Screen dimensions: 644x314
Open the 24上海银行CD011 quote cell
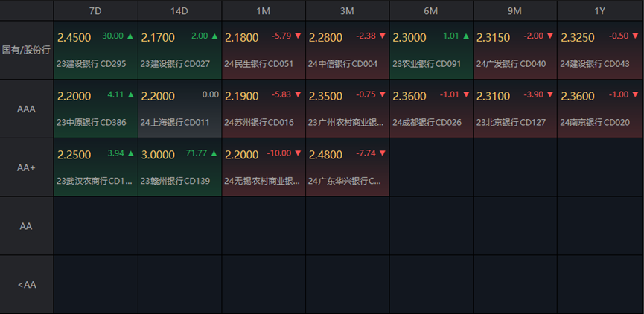(180, 109)
